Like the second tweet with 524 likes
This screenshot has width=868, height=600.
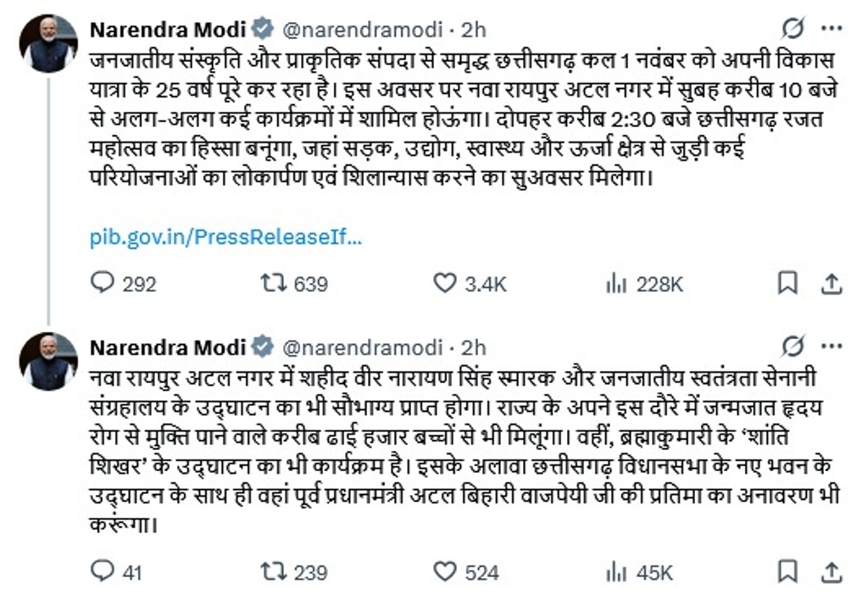[445, 572]
